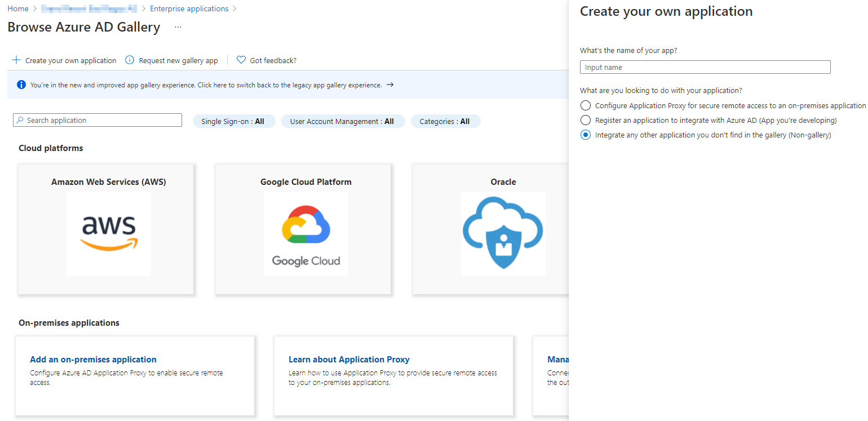The height and width of the screenshot is (421, 868).
Task: Open the Single Sign-on filter
Action: 233,121
